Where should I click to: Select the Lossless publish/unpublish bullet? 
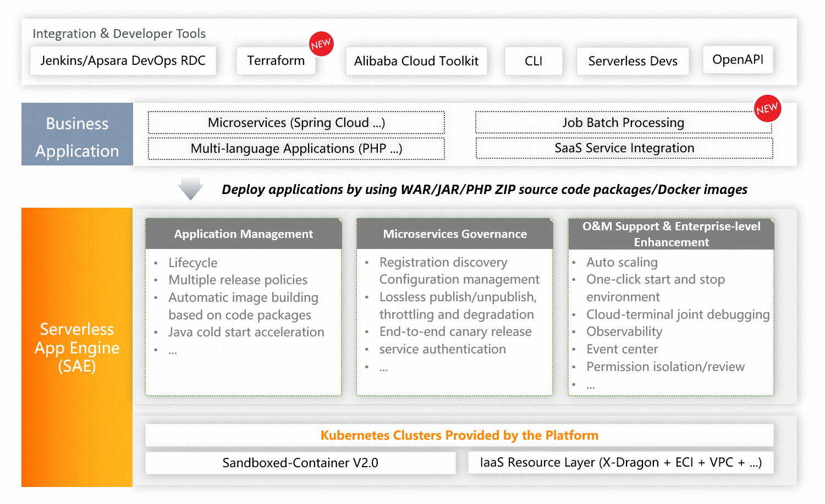click(x=458, y=306)
